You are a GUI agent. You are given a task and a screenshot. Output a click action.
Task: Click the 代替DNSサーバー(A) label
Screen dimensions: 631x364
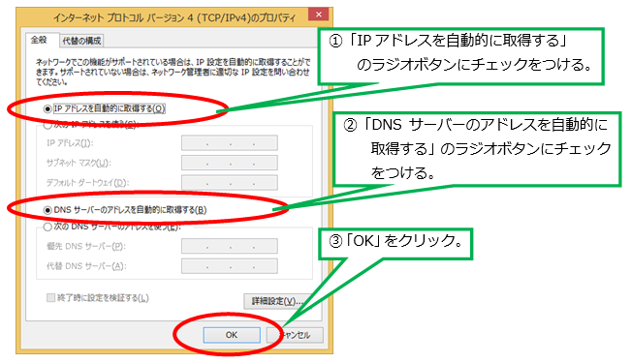pos(86,266)
